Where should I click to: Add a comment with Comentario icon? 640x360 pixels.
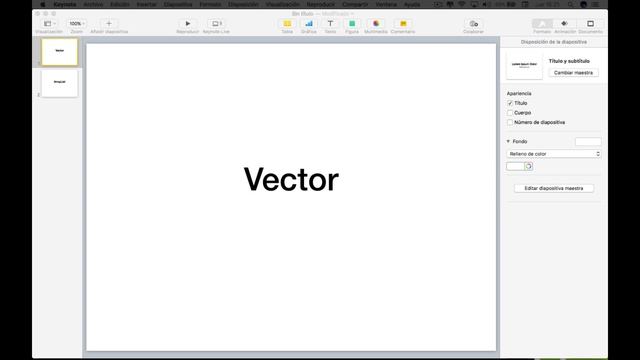click(x=403, y=24)
